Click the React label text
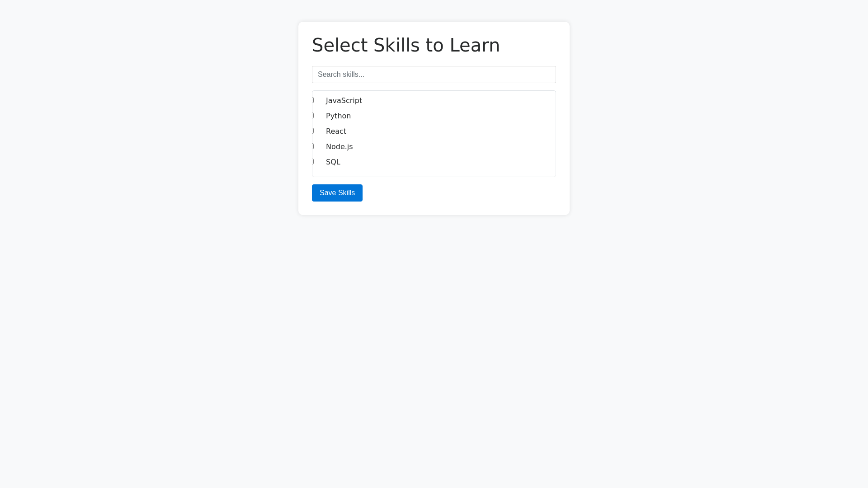This screenshot has width=868, height=488. pos(336,131)
